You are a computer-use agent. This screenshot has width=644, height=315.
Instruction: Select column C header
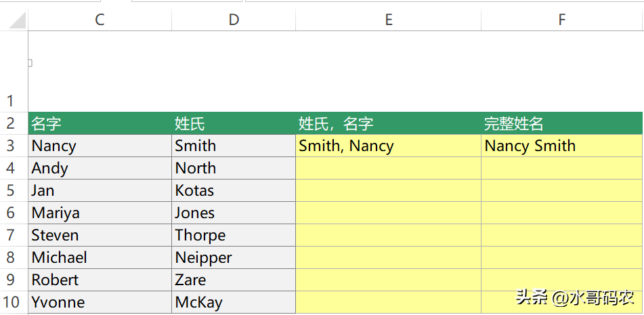click(x=100, y=19)
